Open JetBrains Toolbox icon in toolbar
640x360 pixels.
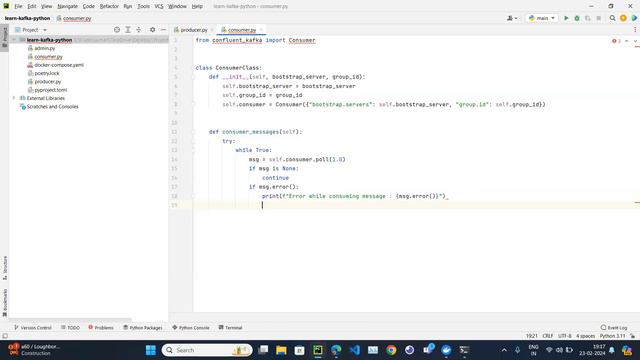[634, 18]
